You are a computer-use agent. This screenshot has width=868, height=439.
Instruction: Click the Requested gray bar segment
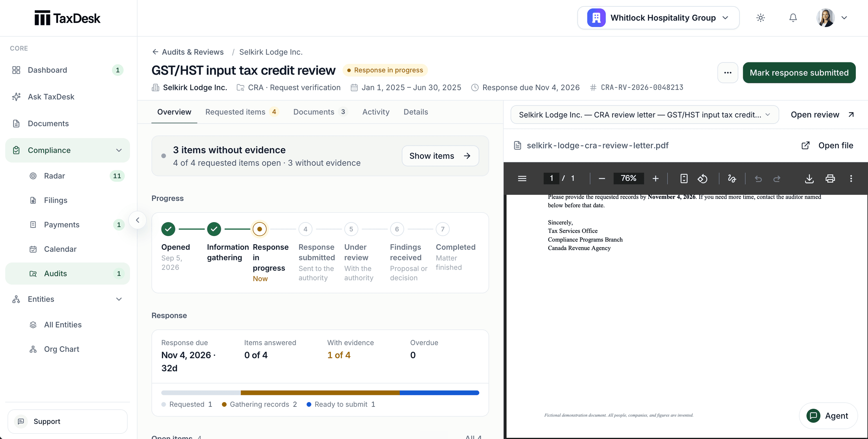pyautogui.click(x=201, y=393)
